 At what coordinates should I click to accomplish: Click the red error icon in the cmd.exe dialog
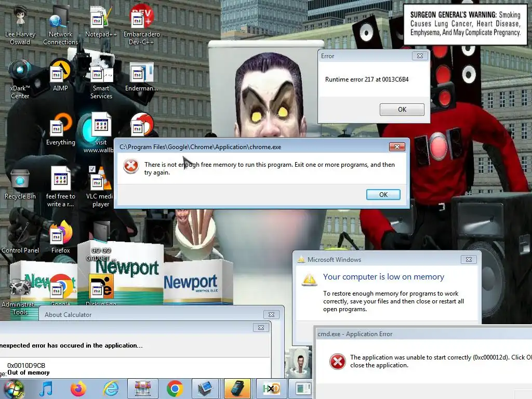pyautogui.click(x=338, y=362)
